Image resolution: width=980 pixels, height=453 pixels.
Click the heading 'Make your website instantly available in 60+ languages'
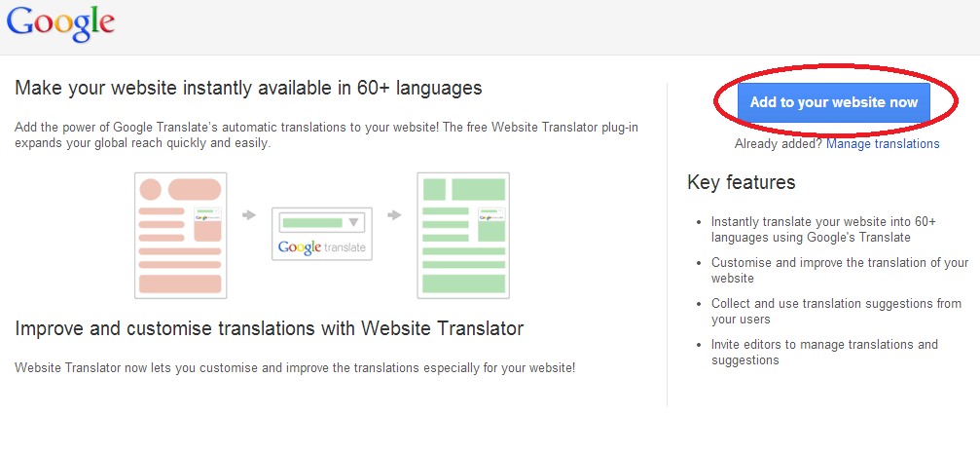coord(249,88)
